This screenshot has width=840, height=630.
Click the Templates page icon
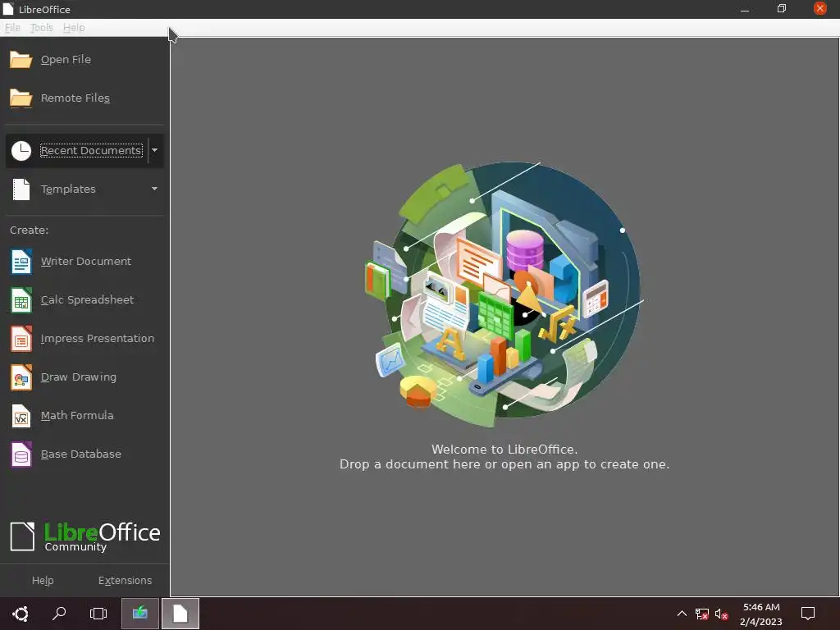click(21, 189)
